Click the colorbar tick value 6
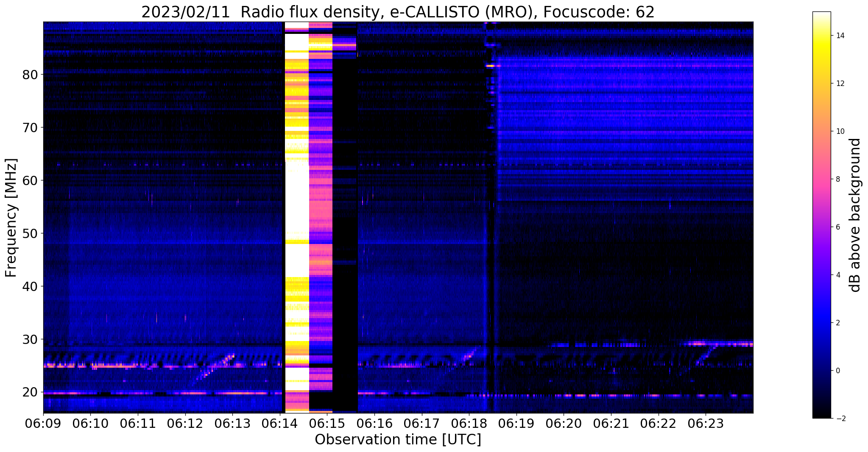 837,227
